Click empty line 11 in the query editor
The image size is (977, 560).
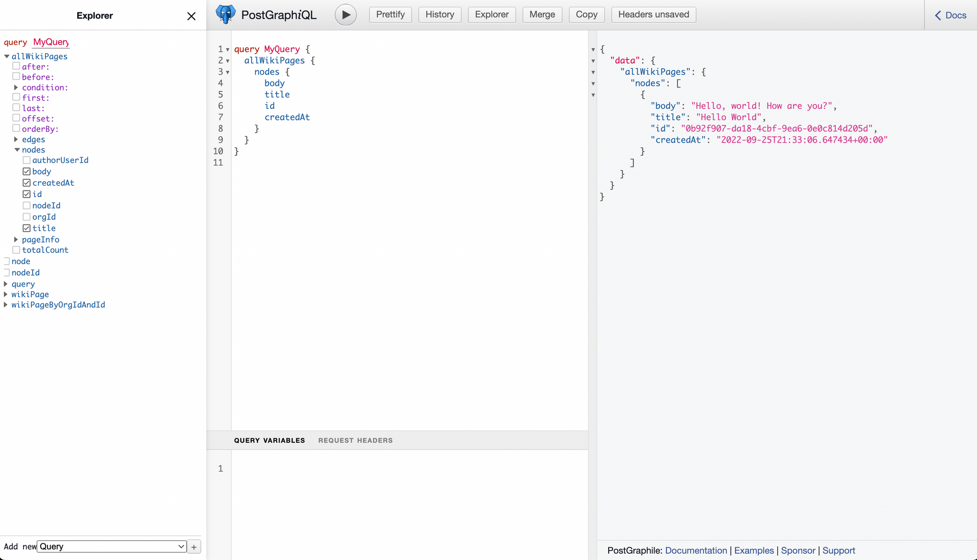coord(409,163)
